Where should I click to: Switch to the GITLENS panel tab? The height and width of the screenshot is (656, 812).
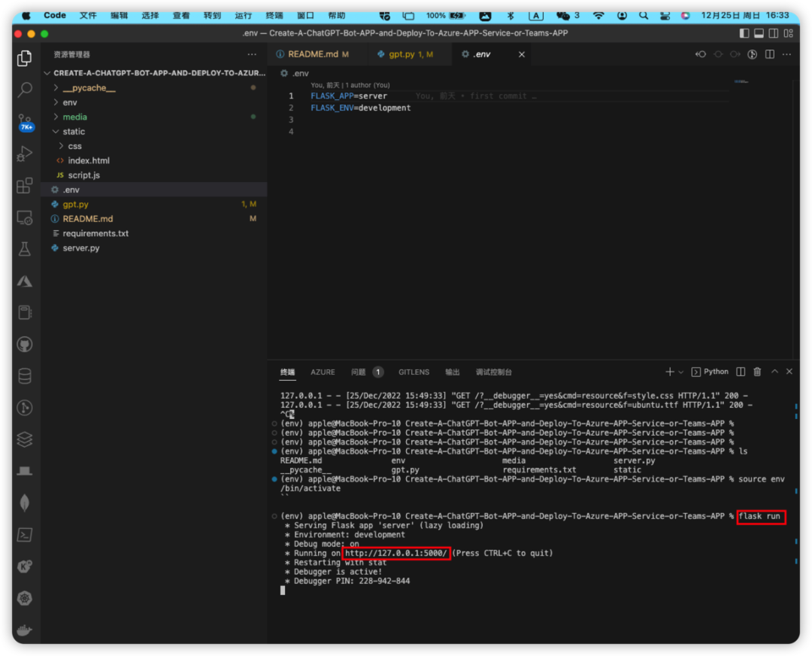[414, 372]
